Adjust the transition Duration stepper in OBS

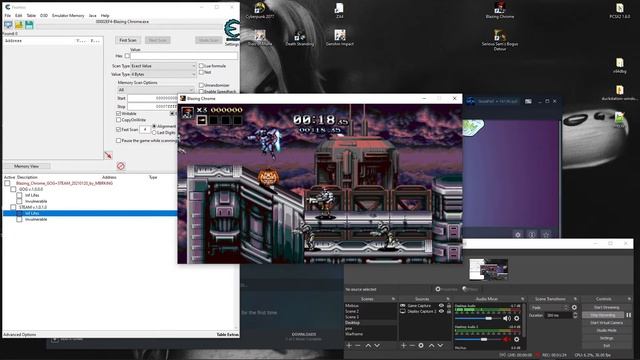(575, 315)
